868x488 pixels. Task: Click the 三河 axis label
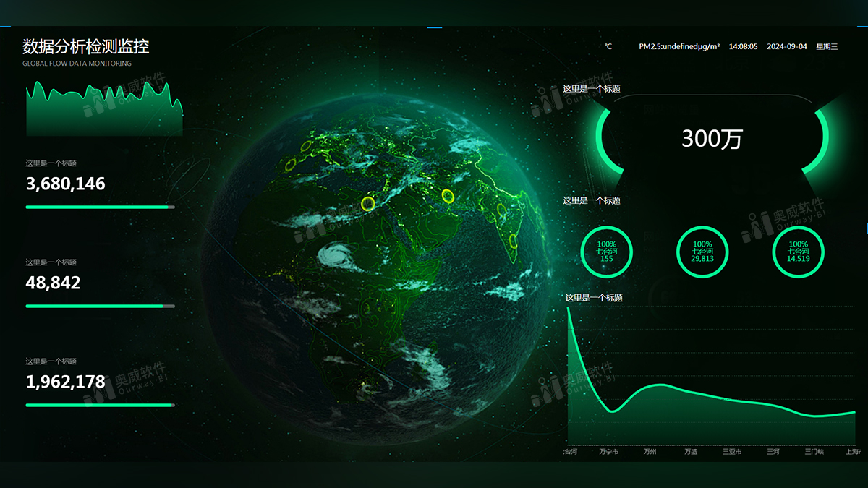[773, 452]
